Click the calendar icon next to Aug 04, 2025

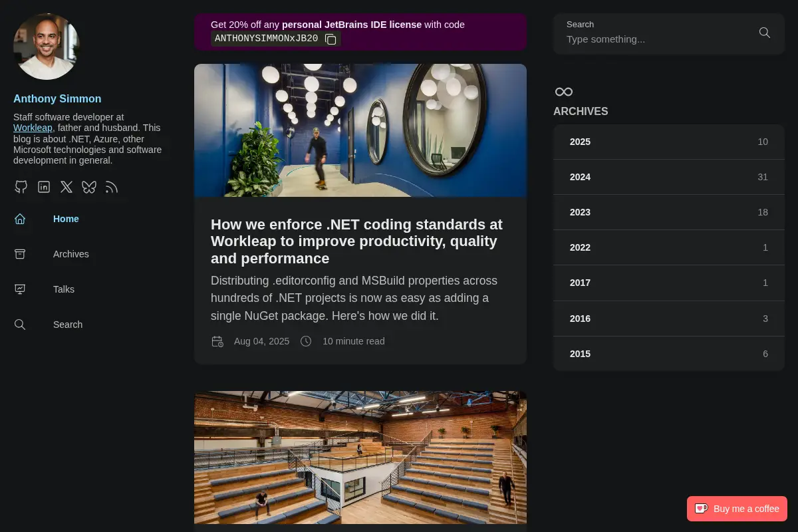217,341
